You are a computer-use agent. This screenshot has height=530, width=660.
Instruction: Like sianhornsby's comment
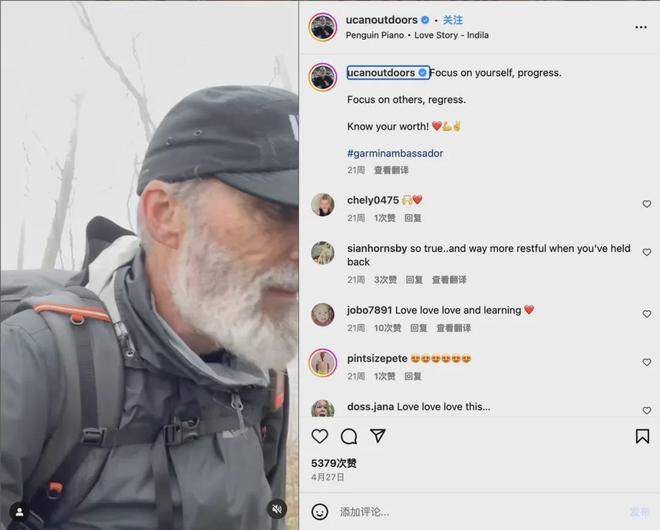(x=647, y=252)
